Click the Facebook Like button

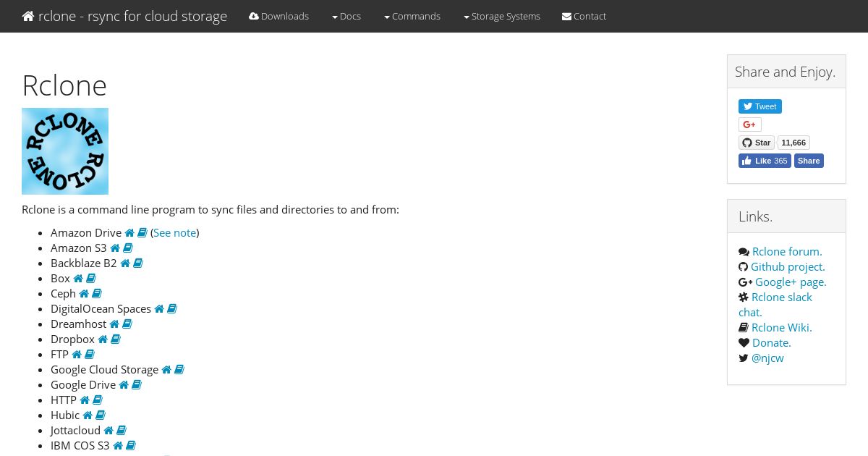[x=765, y=161]
